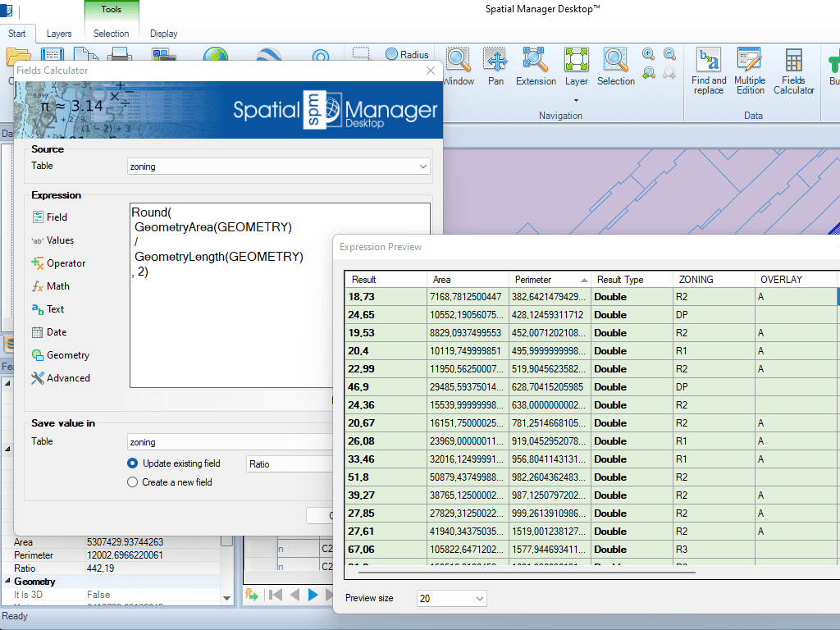Image resolution: width=840 pixels, height=630 pixels.
Task: Open the Find and replace tool
Action: [x=709, y=71]
